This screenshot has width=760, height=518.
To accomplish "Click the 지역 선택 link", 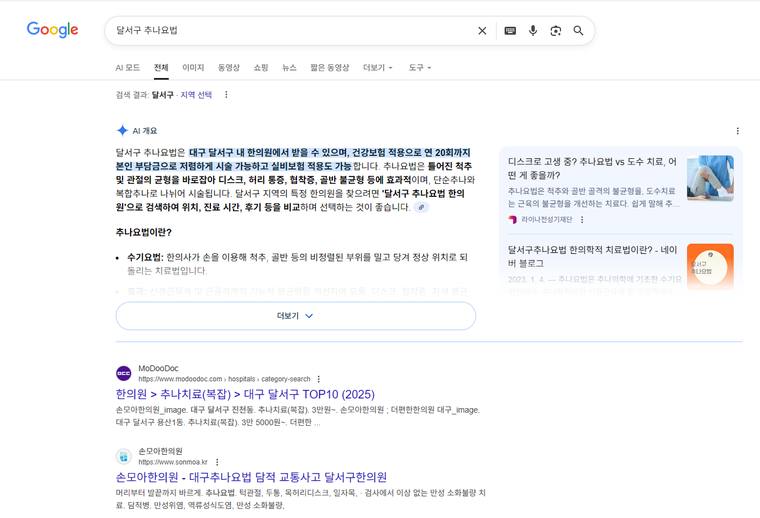I will pos(196,95).
